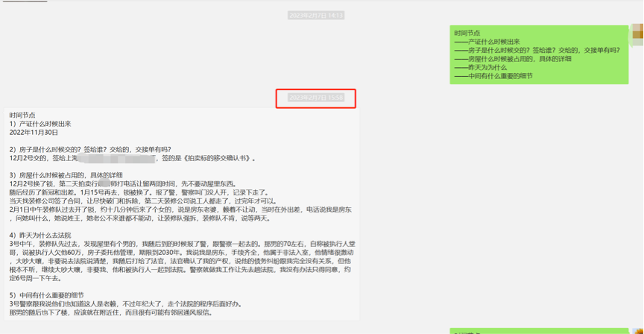The height and width of the screenshot is (334, 644).
Task: Click the 14:13 timestamp label
Action: (316, 16)
